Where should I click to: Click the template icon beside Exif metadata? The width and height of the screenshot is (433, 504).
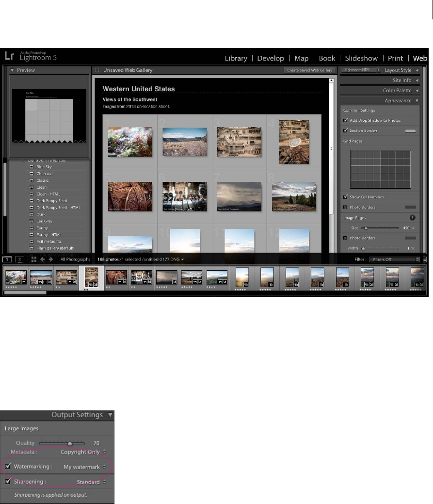point(31,242)
